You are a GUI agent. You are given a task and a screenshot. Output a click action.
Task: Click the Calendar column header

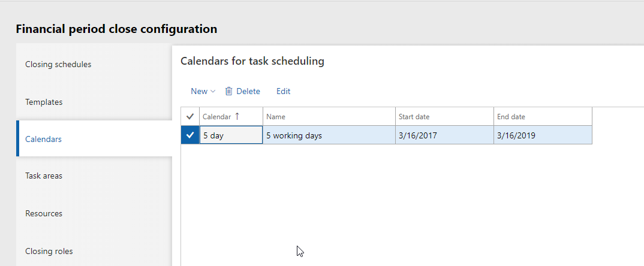[216, 117]
